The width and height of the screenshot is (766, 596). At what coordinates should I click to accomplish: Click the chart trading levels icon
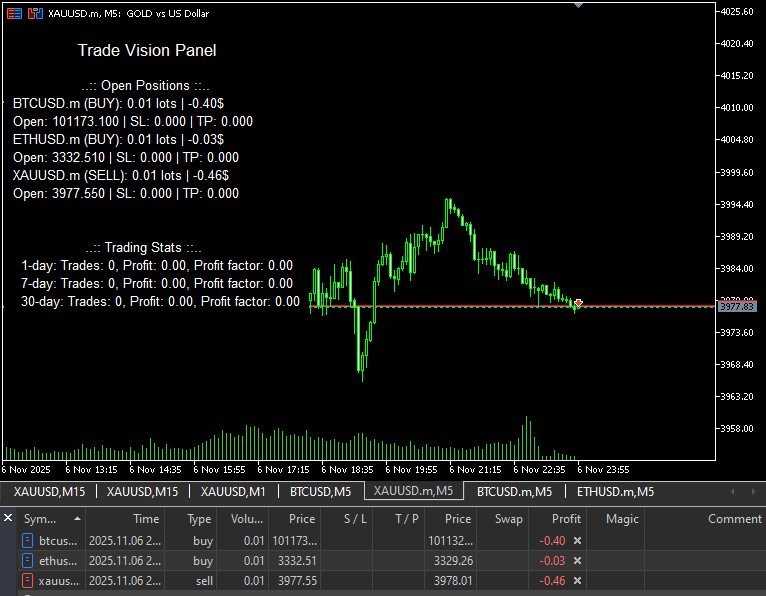point(35,14)
